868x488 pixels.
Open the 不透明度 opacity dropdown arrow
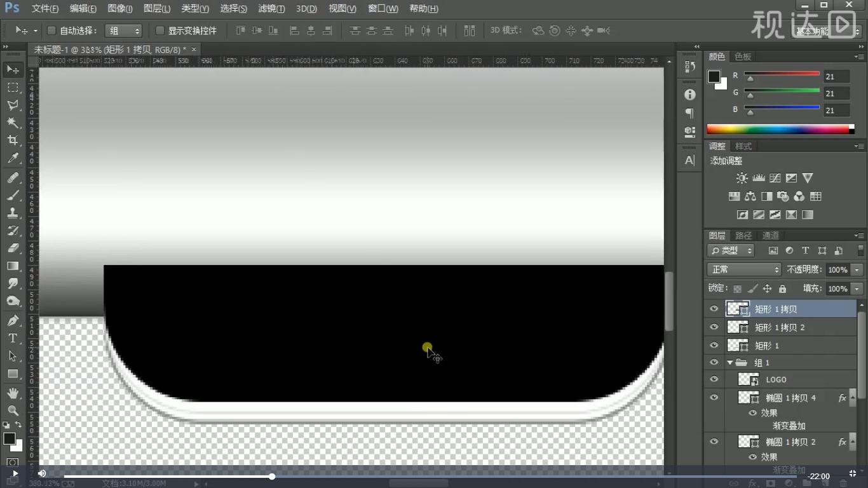857,270
